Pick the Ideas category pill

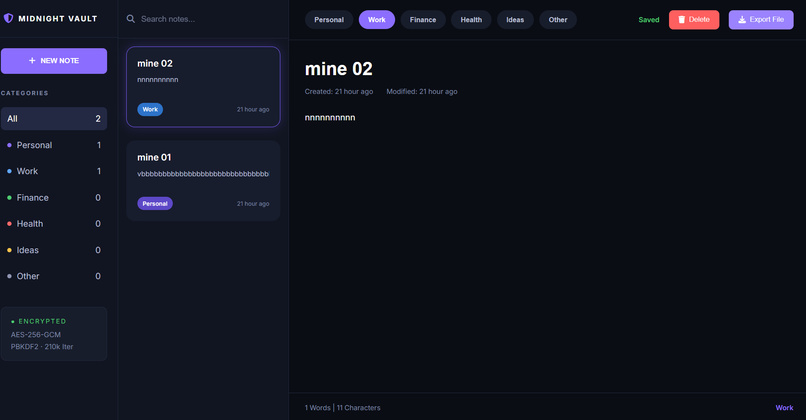pyautogui.click(x=515, y=20)
